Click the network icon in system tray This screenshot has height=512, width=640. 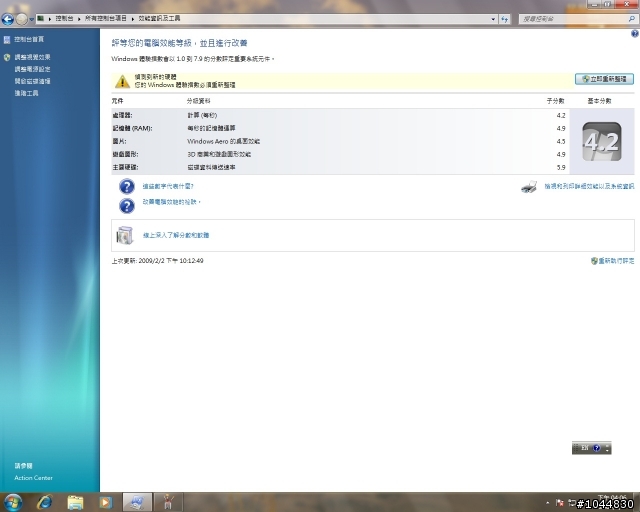point(572,503)
